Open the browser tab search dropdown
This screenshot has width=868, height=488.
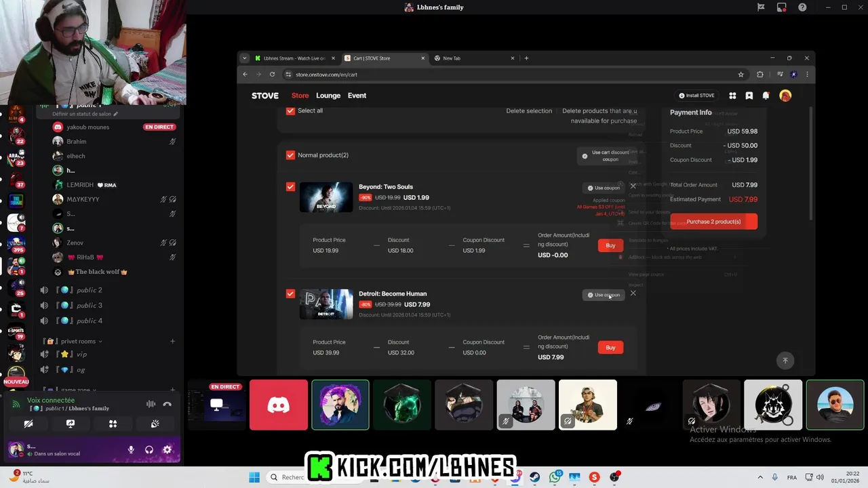click(245, 58)
